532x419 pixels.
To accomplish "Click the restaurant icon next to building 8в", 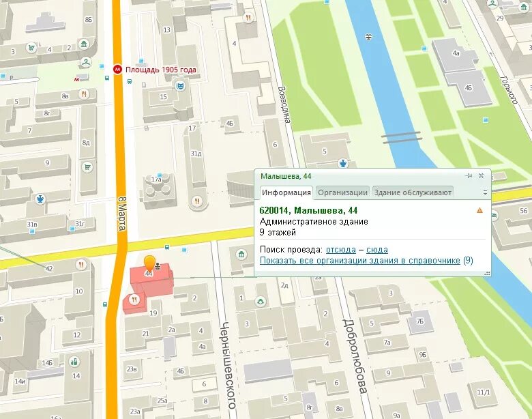I will [83, 94].
